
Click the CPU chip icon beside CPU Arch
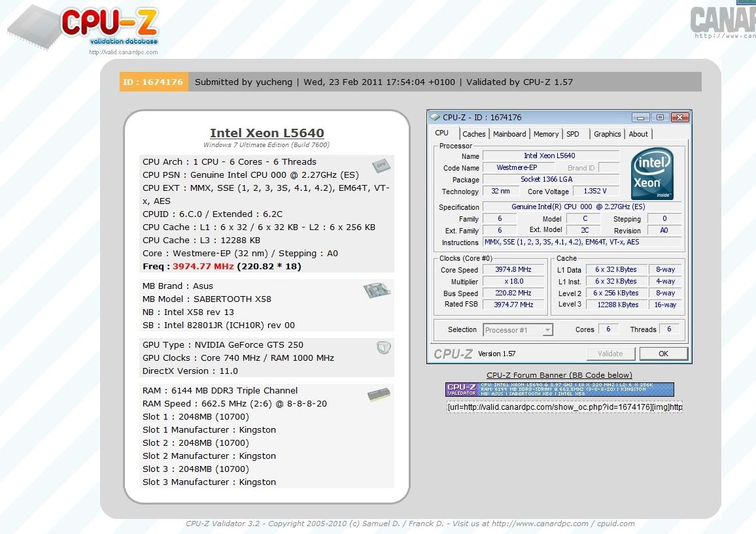point(381,165)
